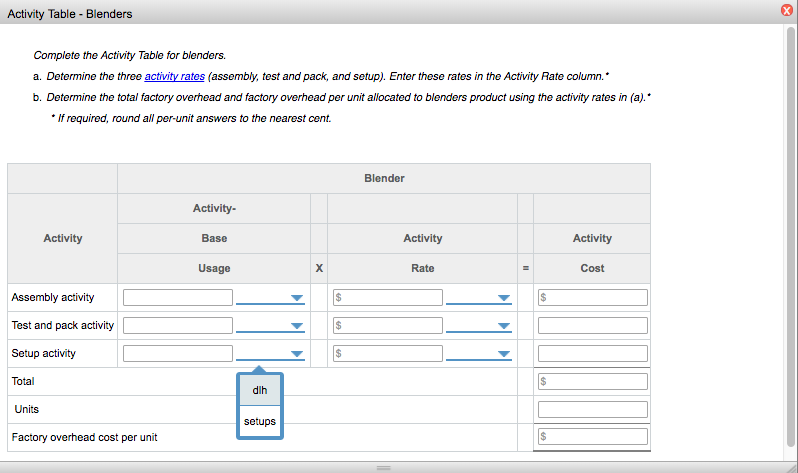The height and width of the screenshot is (473, 798).
Task: Click Test and pack usage input field
Action: [x=178, y=325]
